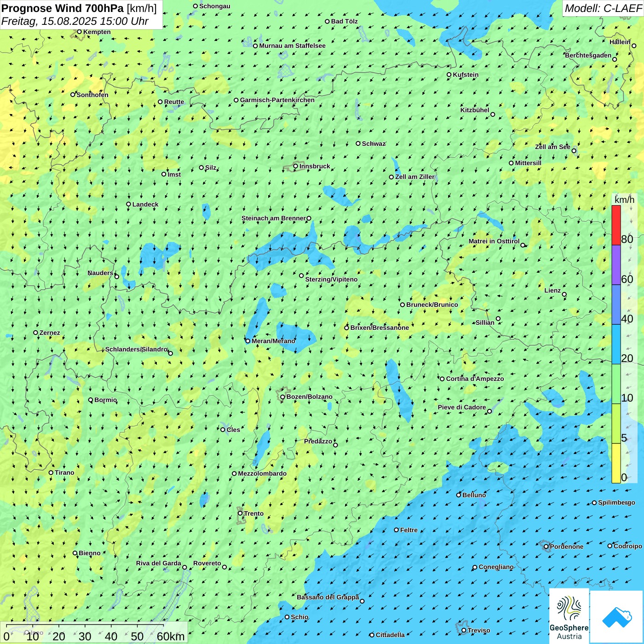Screen dimensions: 644x644
Task: Click the 'Spilimbergo' label
Action: pyautogui.click(x=616, y=502)
